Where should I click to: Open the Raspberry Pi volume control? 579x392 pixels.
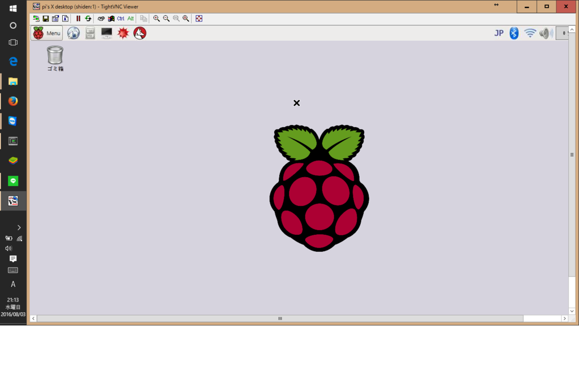(546, 33)
